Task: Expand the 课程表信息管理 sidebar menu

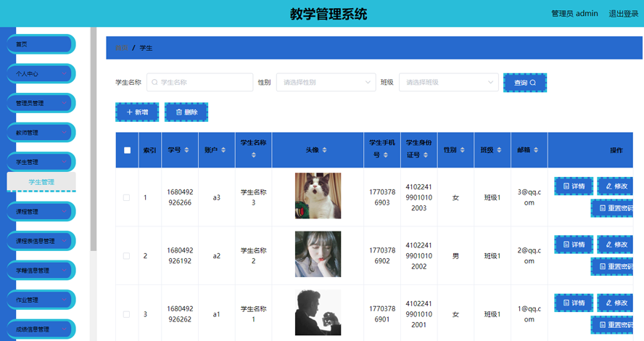Action: tap(41, 241)
